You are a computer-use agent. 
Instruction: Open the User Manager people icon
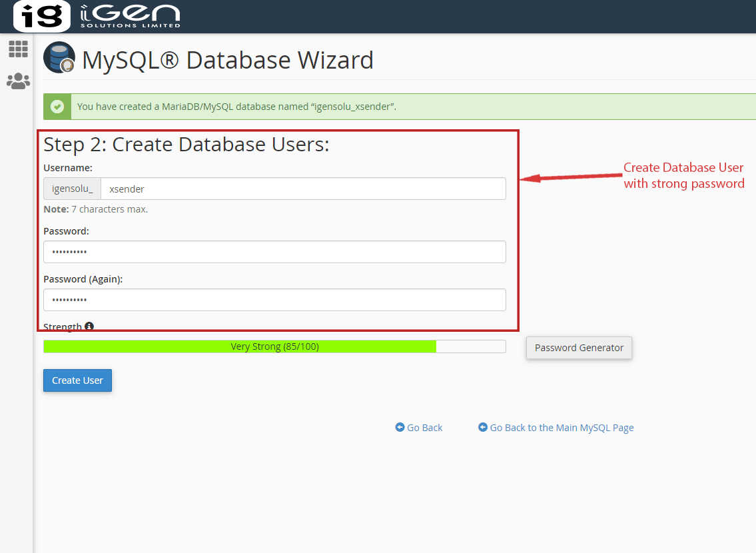(x=18, y=81)
